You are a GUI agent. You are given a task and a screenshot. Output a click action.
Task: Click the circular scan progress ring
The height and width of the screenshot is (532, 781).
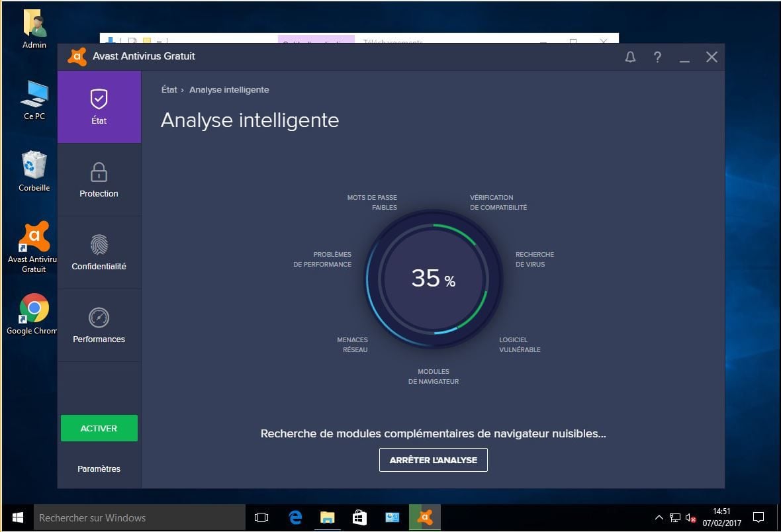(x=434, y=279)
